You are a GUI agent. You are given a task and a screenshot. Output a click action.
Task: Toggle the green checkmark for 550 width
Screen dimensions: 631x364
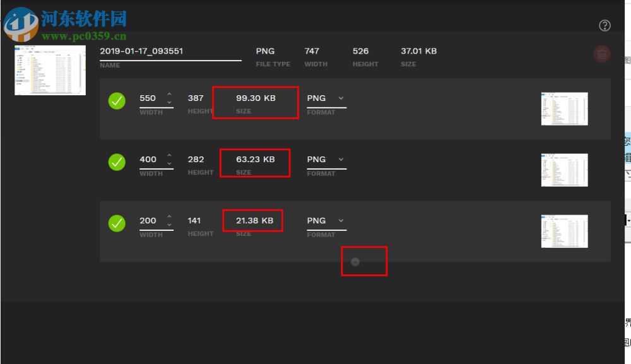(x=117, y=101)
